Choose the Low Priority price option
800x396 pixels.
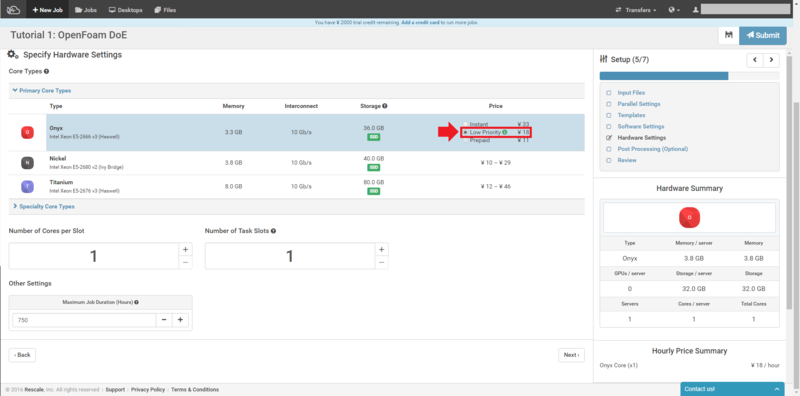point(465,132)
